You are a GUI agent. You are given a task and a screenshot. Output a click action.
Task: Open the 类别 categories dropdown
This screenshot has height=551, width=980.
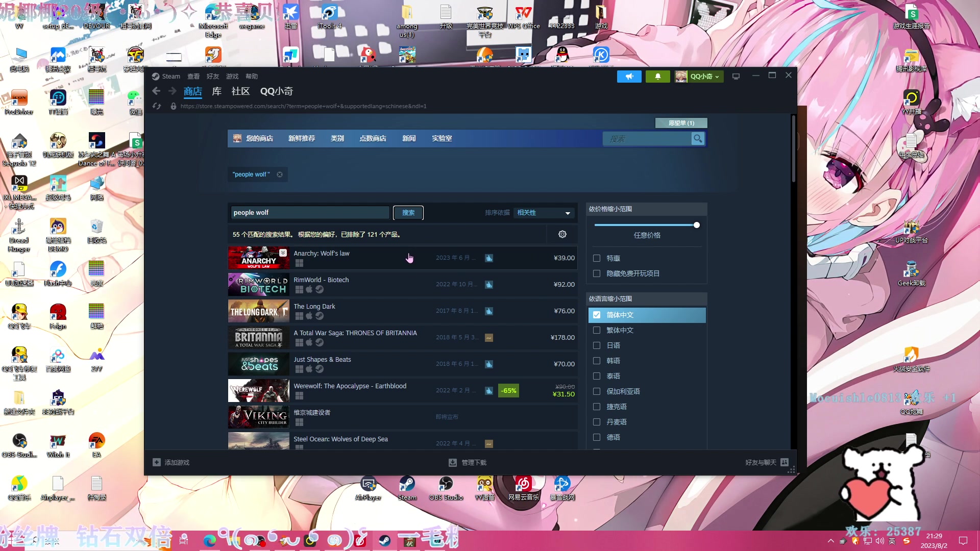point(337,138)
